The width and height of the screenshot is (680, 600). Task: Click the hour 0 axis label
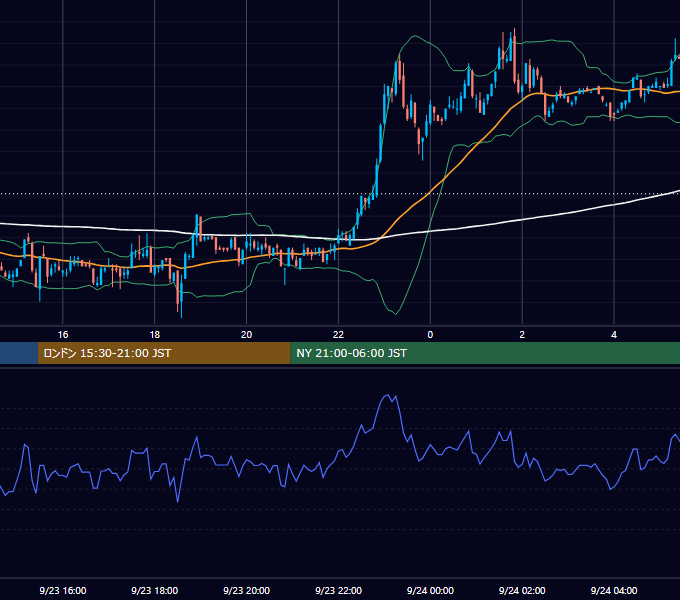[430, 334]
